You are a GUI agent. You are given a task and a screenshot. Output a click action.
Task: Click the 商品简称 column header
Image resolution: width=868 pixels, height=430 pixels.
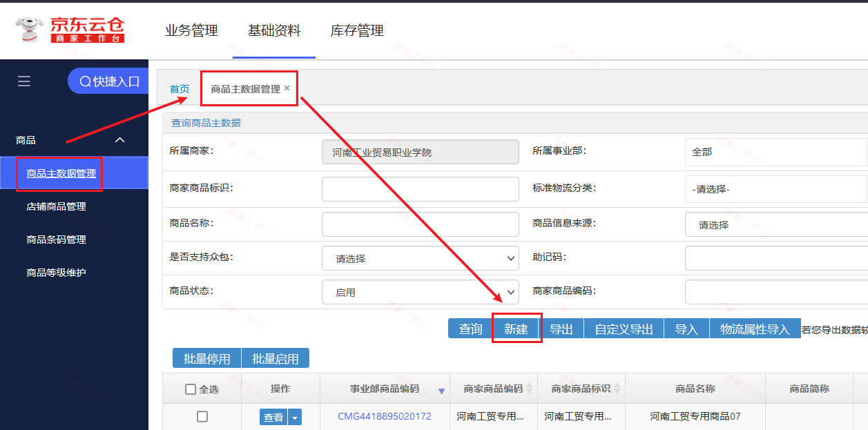pyautogui.click(x=809, y=389)
